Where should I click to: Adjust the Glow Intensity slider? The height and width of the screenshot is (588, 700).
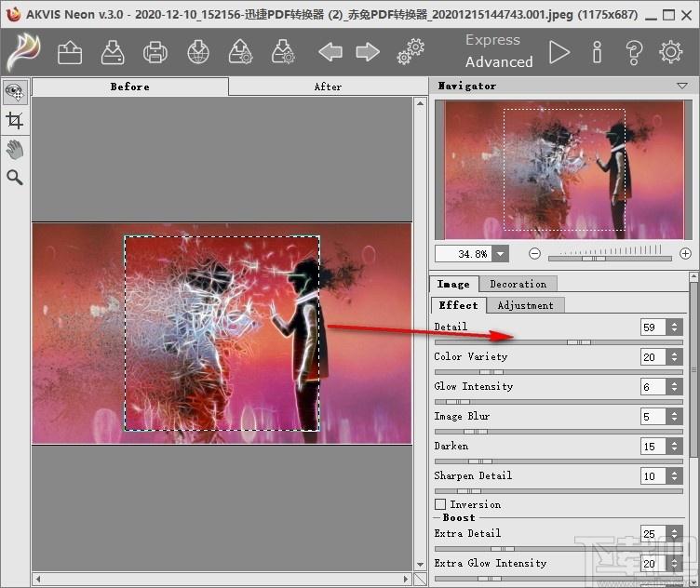[x=559, y=402]
